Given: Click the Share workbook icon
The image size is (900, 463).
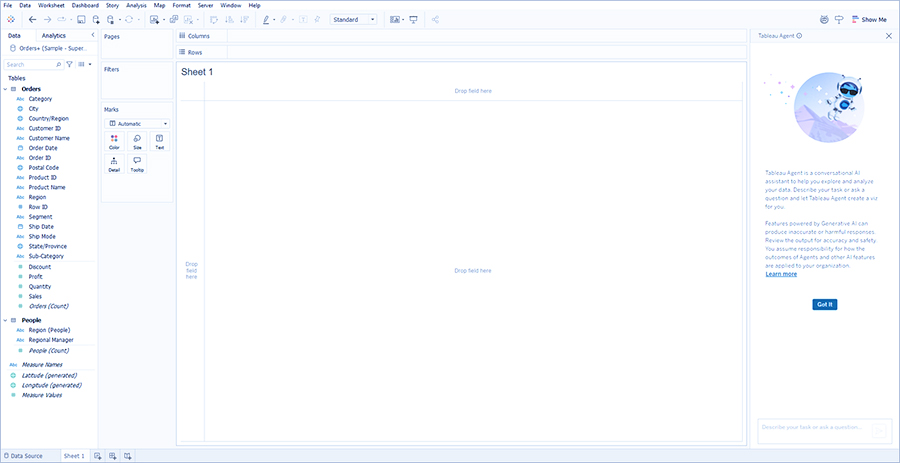Looking at the screenshot, I should tap(436, 20).
